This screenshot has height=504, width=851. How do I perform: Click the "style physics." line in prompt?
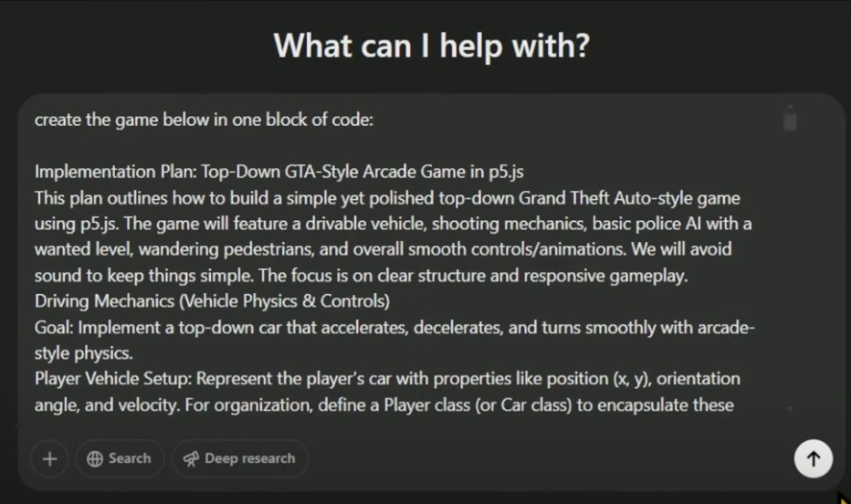point(84,353)
